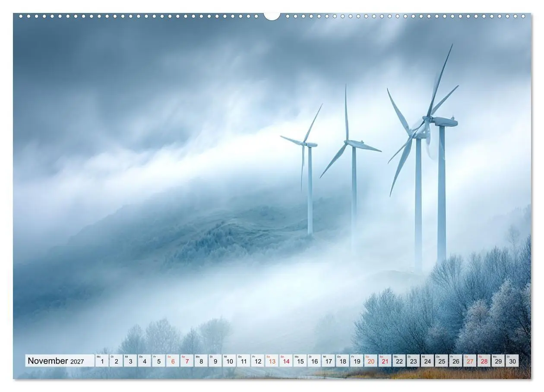This screenshot has width=544, height=392.
Task: Click the November 2027 month label
Action: pos(60,361)
